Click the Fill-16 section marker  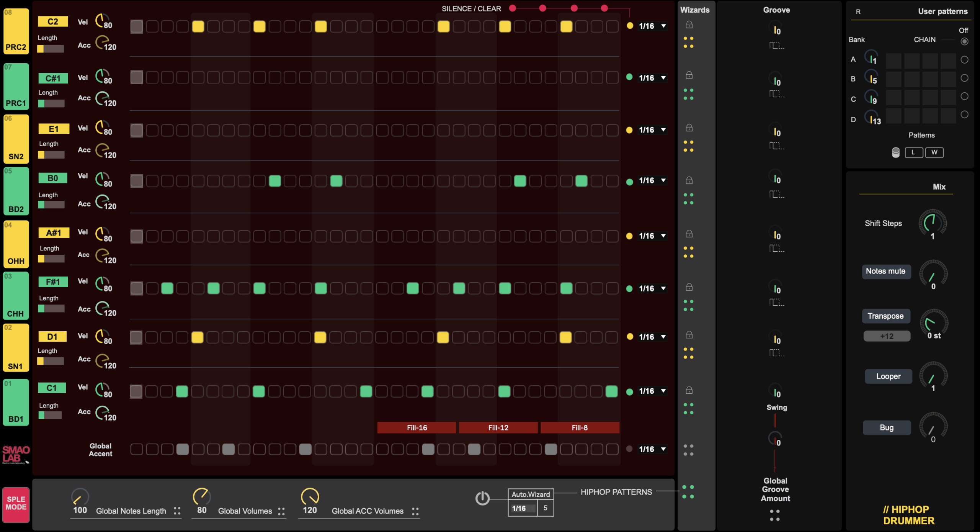416,427
